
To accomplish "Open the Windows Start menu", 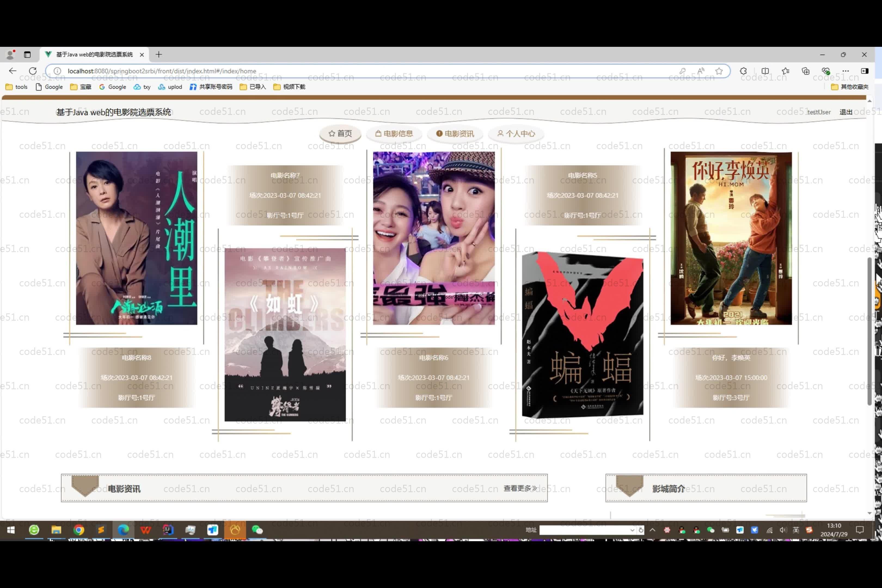I will tap(11, 530).
